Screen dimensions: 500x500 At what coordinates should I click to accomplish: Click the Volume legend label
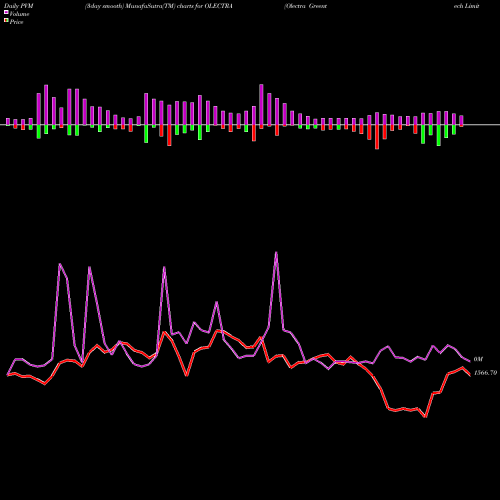coord(19,14)
